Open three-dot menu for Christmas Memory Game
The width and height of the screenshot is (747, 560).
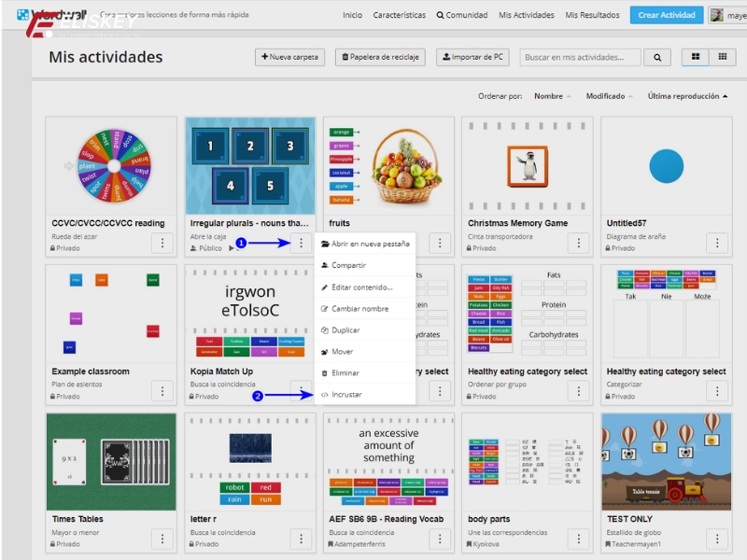tap(579, 243)
